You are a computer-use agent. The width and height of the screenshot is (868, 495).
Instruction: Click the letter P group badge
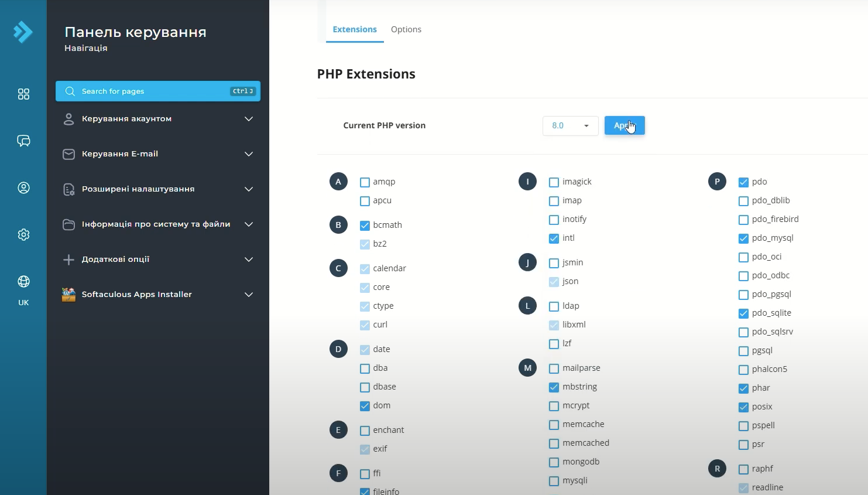(717, 182)
